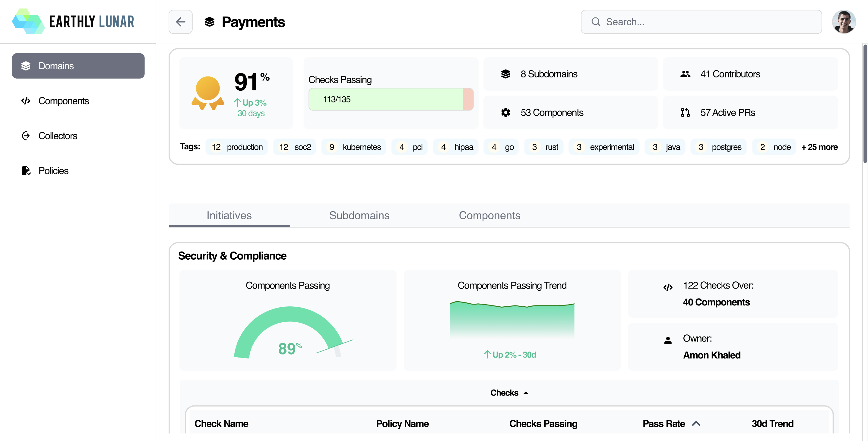Click the Collectors icon in sidebar

[26, 136]
